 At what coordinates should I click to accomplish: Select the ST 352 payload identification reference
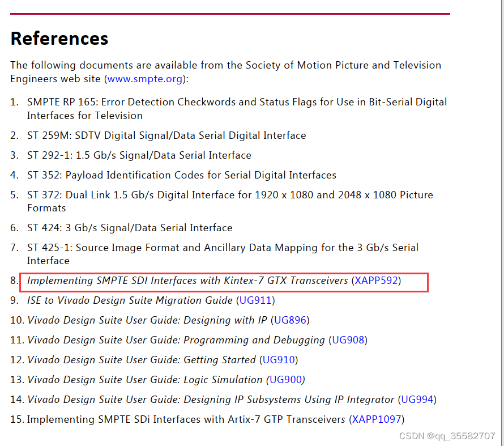181,175
